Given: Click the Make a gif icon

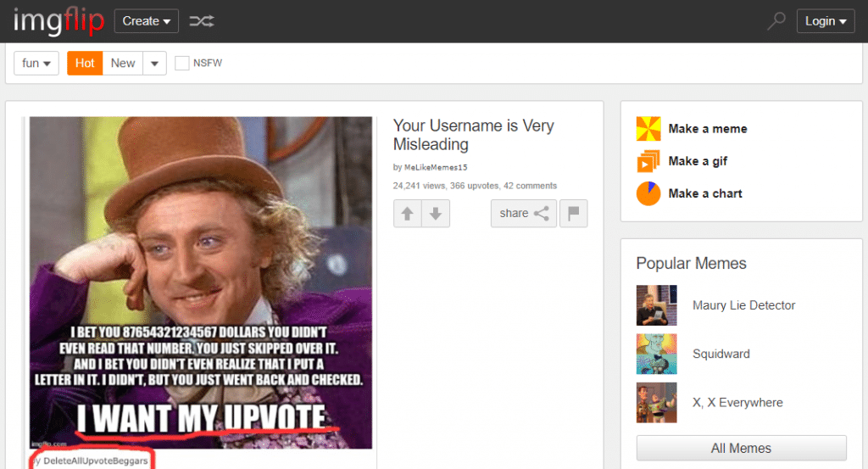Looking at the screenshot, I should tap(648, 161).
